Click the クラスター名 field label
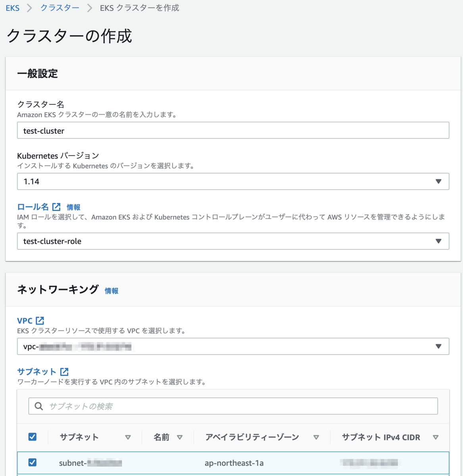This screenshot has height=476, width=463. click(40, 104)
